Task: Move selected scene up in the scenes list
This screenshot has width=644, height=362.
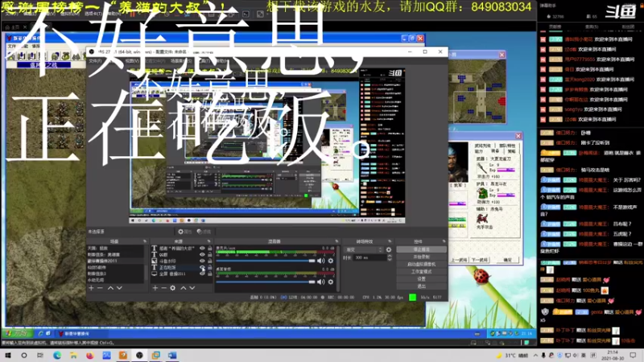Action: (110, 288)
